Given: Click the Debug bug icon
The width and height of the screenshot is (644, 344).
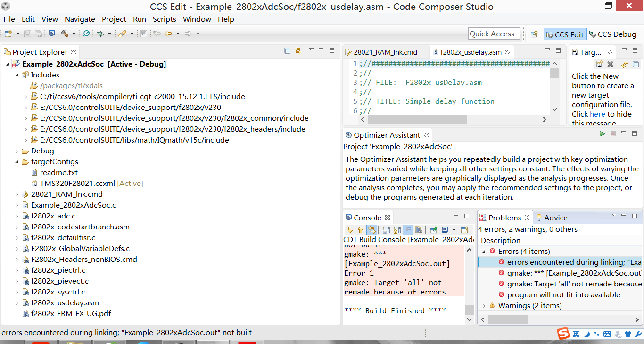Looking at the screenshot, I should [100, 34].
